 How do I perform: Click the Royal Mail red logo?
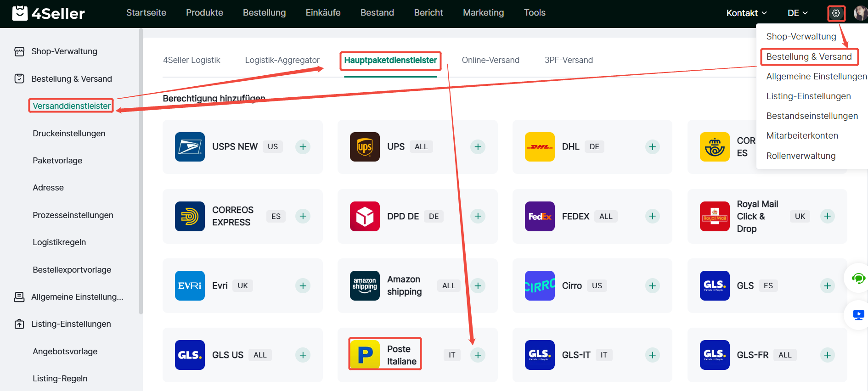pyautogui.click(x=715, y=216)
